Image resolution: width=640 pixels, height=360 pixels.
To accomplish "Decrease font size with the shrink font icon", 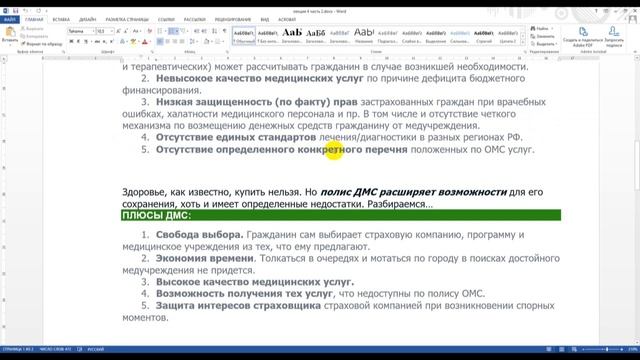I will [126, 31].
